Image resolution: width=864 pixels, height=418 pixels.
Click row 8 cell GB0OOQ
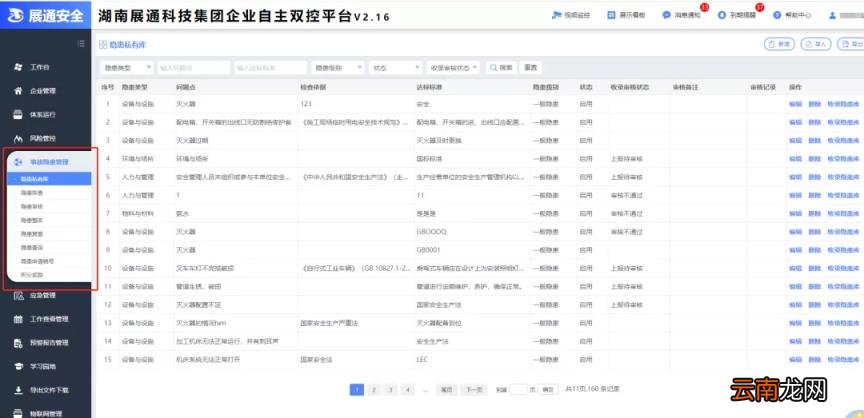click(431, 232)
